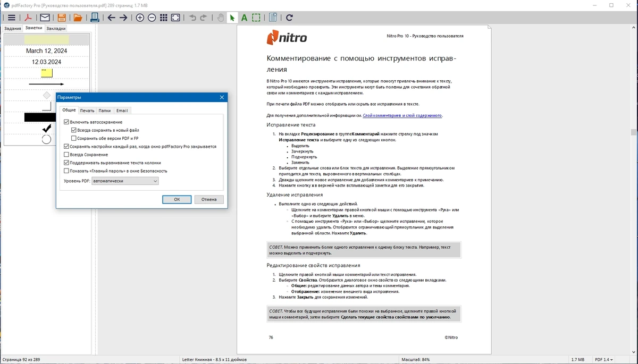Open the 'Заметки' panel tab
Image resolution: width=638 pixels, height=364 pixels.
pyautogui.click(x=34, y=28)
